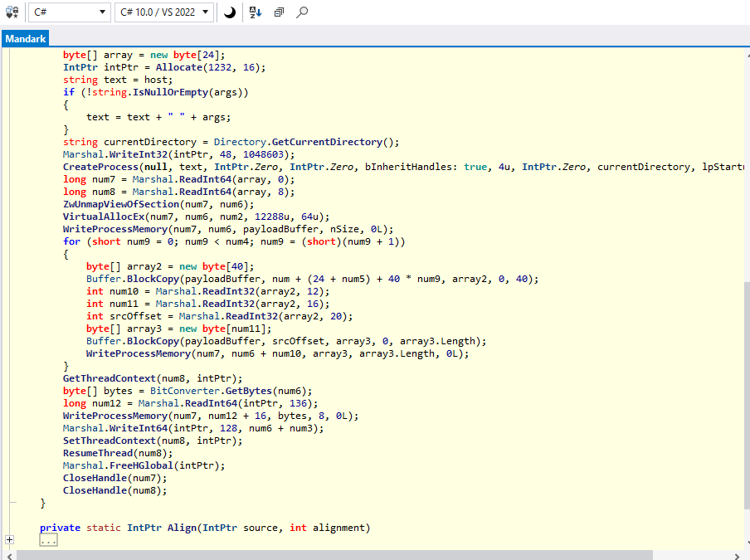Click num11 in its int declaration
Image resolution: width=750 pixels, height=560 pixels.
pos(124,304)
